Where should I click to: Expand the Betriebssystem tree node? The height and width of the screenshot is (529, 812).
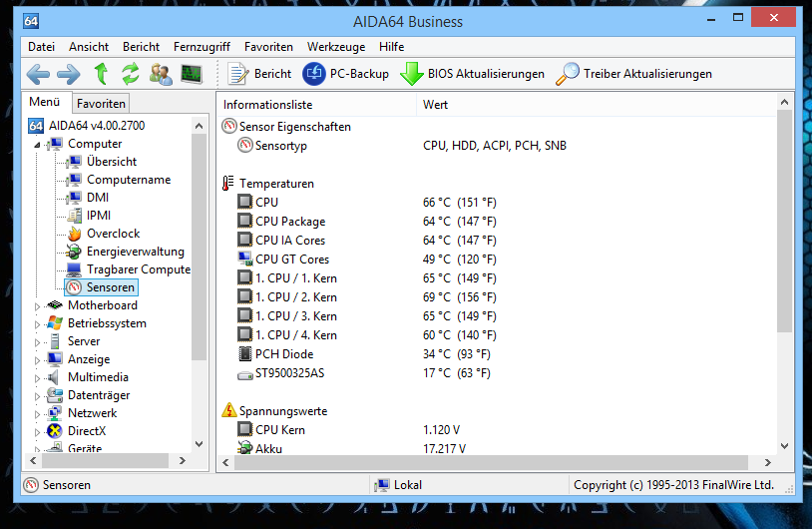tap(37, 324)
